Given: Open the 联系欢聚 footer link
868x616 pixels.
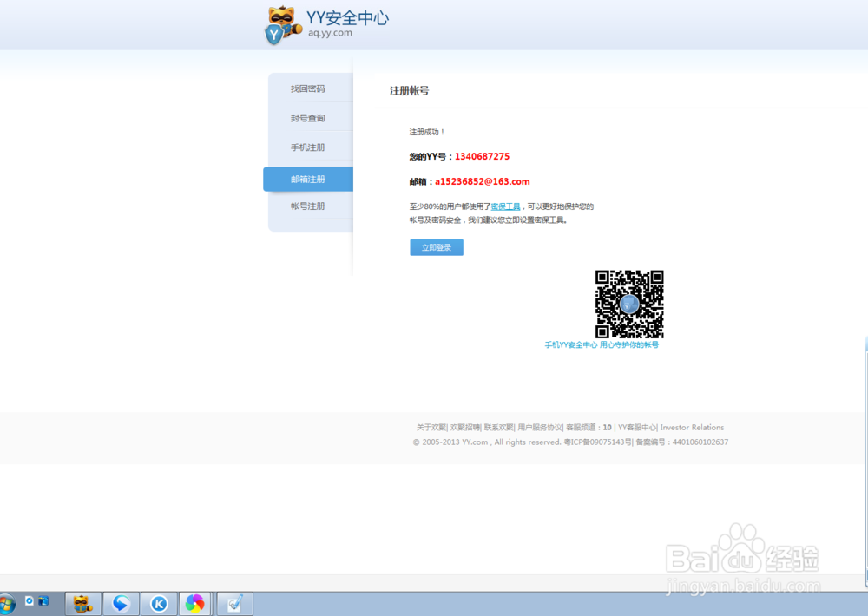Looking at the screenshot, I should click(x=499, y=427).
